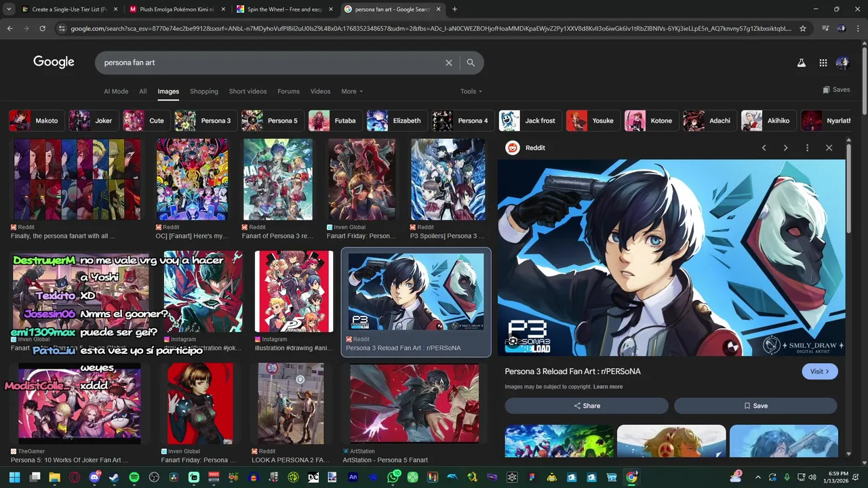Switch to Plush Emolga Pokémon browser tab
The height and width of the screenshot is (488, 868).
176,9
